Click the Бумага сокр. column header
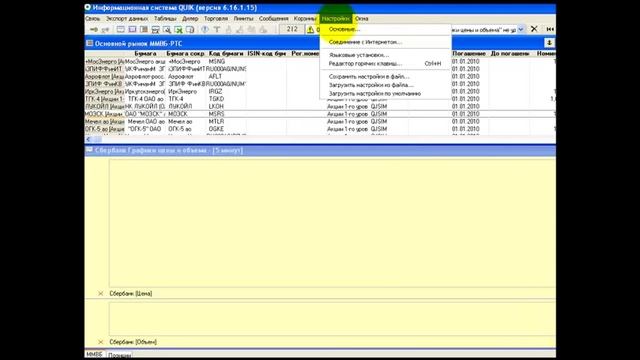This screenshot has width=640, height=360. coord(185,53)
